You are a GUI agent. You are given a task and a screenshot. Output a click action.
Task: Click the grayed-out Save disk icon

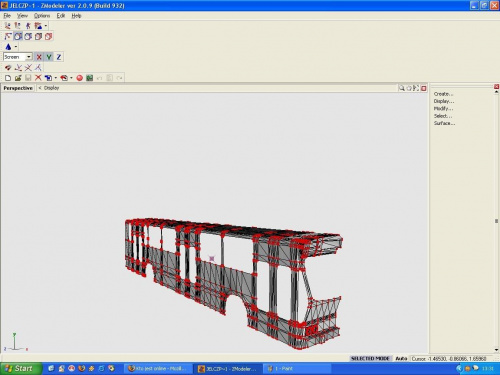pos(28,78)
